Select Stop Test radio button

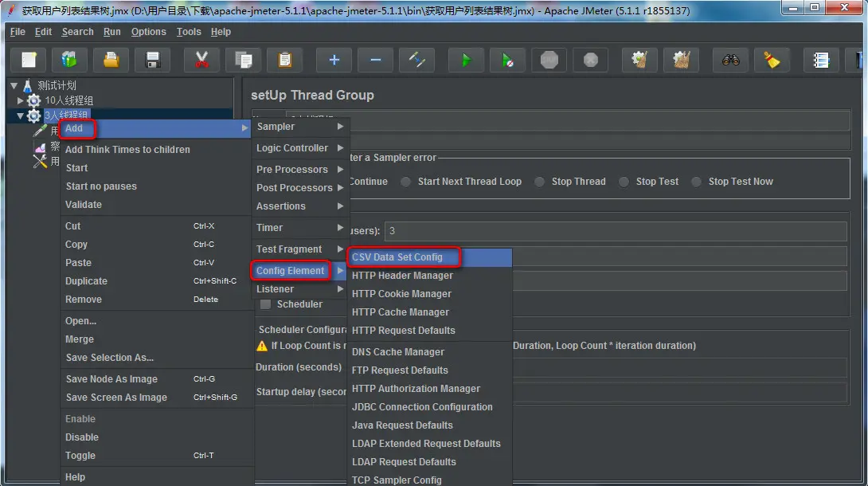[624, 182]
